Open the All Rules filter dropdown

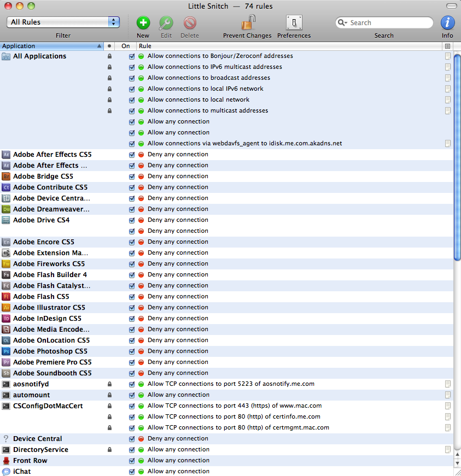tap(63, 22)
